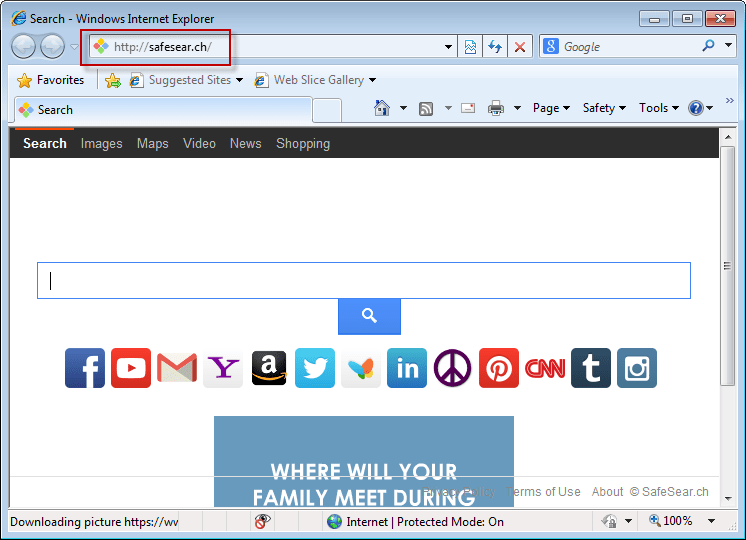This screenshot has height=540, width=746.
Task: Open the Terms of Use link
Action: tap(543, 491)
